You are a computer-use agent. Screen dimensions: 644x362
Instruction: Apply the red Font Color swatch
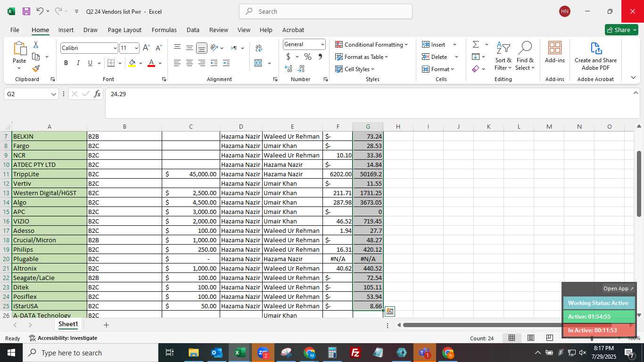(x=151, y=63)
